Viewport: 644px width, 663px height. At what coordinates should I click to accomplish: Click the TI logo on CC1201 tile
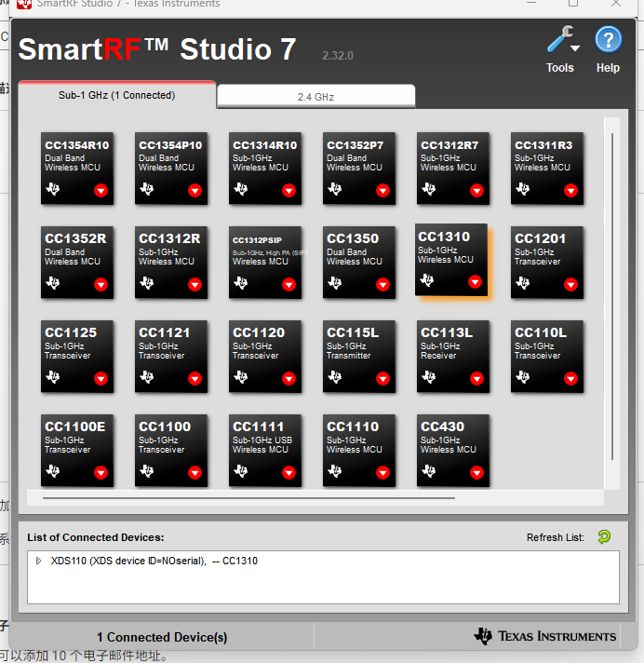click(x=523, y=282)
